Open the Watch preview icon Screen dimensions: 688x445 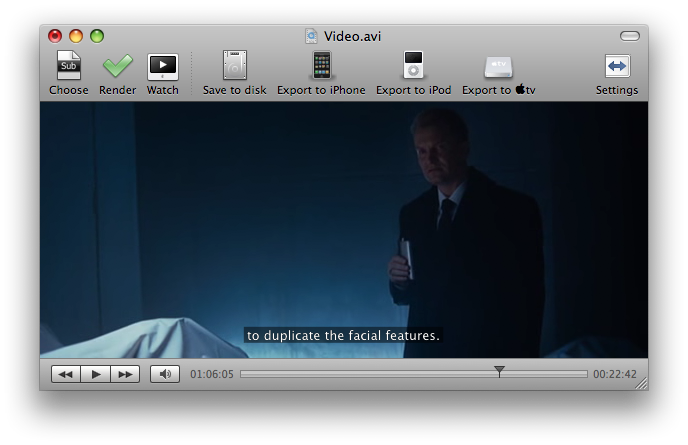pos(162,66)
